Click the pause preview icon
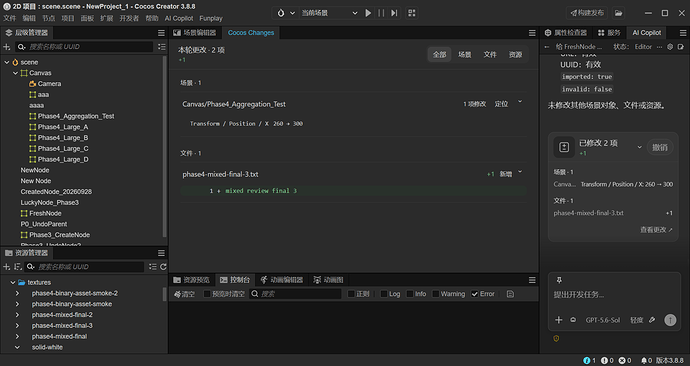690x366 pixels. point(381,13)
